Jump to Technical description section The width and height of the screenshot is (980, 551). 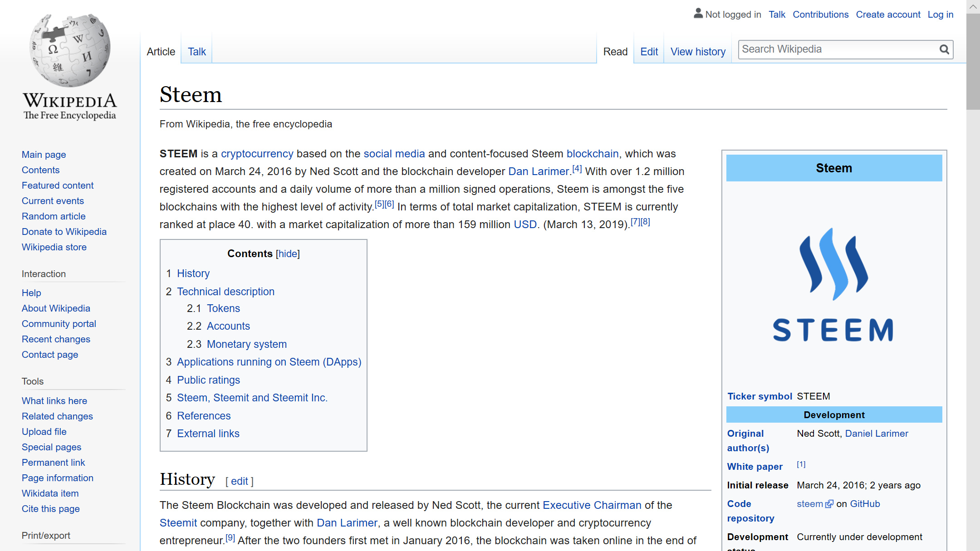(x=225, y=292)
